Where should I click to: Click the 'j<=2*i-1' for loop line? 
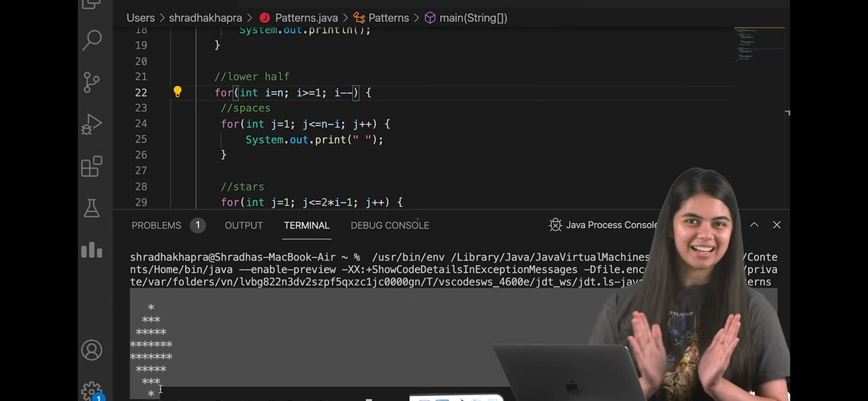(x=312, y=202)
